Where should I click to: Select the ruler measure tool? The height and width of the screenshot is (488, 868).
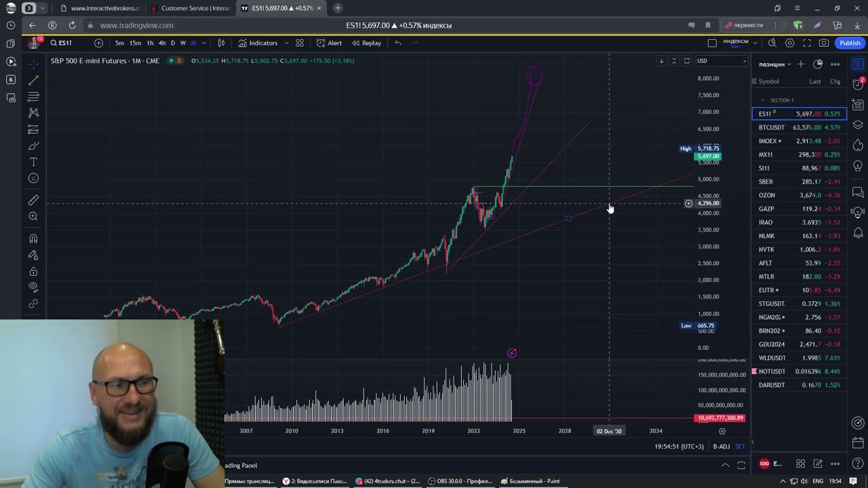click(33, 200)
